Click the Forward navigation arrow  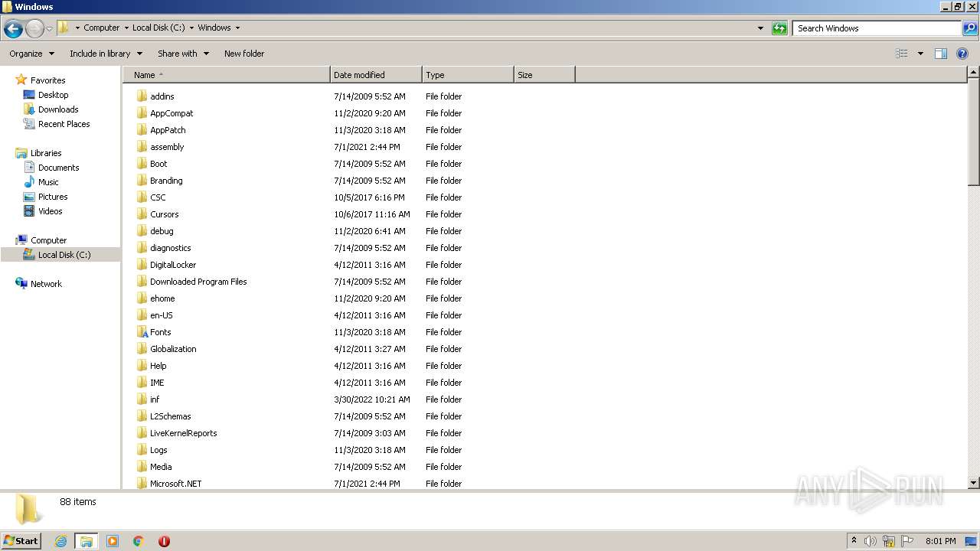[34, 29]
